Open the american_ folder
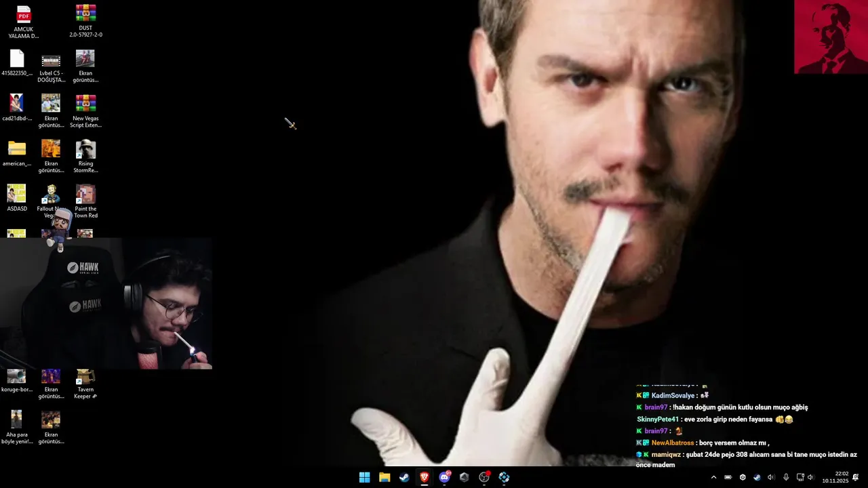Image resolution: width=868 pixels, height=488 pixels. tap(17, 153)
